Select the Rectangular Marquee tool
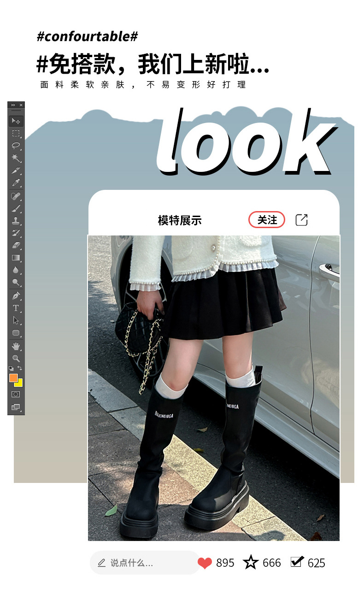The width and height of the screenshot is (364, 594). [x=16, y=134]
